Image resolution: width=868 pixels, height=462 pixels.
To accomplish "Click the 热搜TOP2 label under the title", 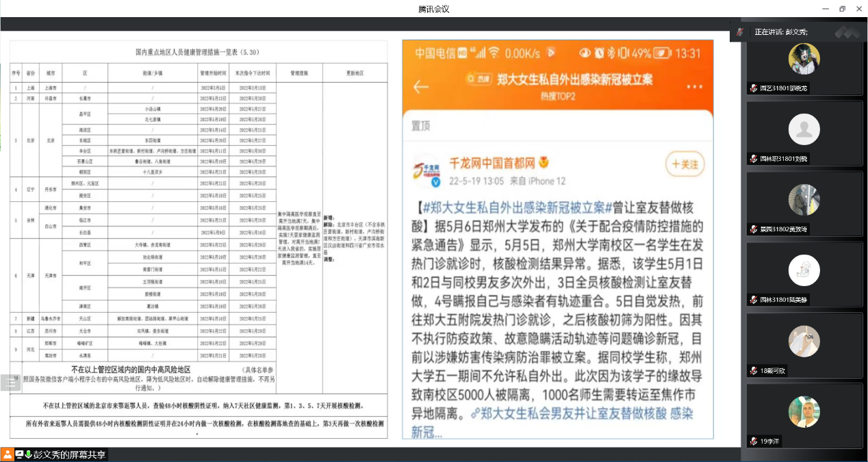I will point(558,96).
